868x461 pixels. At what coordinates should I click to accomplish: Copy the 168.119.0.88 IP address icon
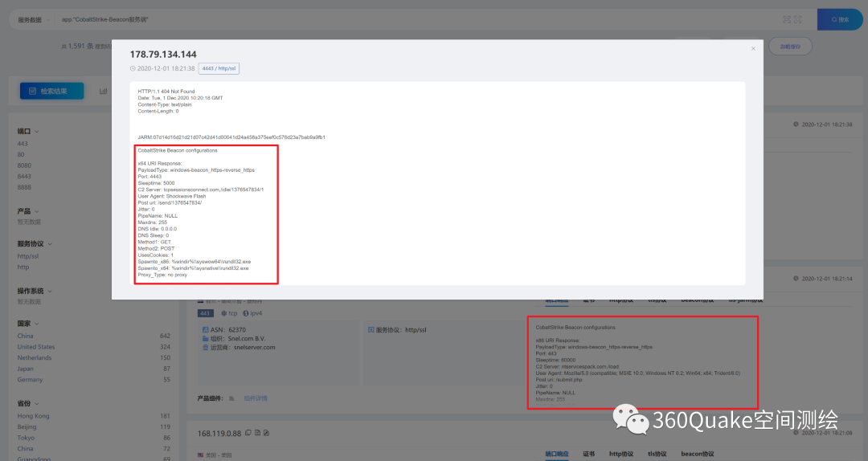(x=248, y=433)
